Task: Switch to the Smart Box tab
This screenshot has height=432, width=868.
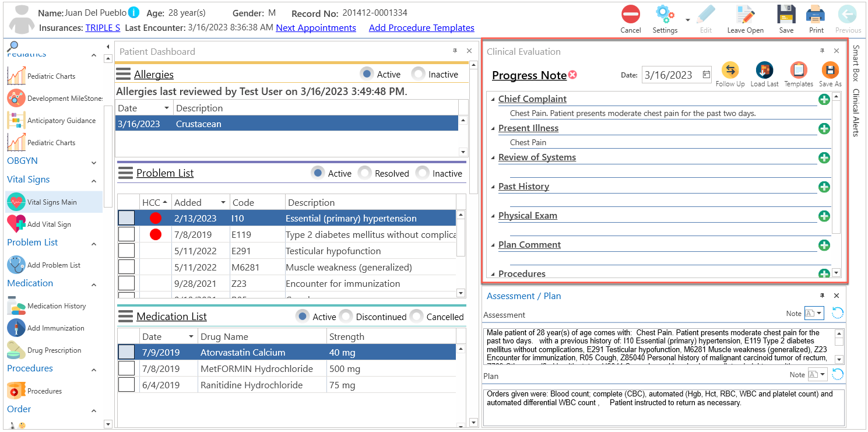Action: point(856,64)
